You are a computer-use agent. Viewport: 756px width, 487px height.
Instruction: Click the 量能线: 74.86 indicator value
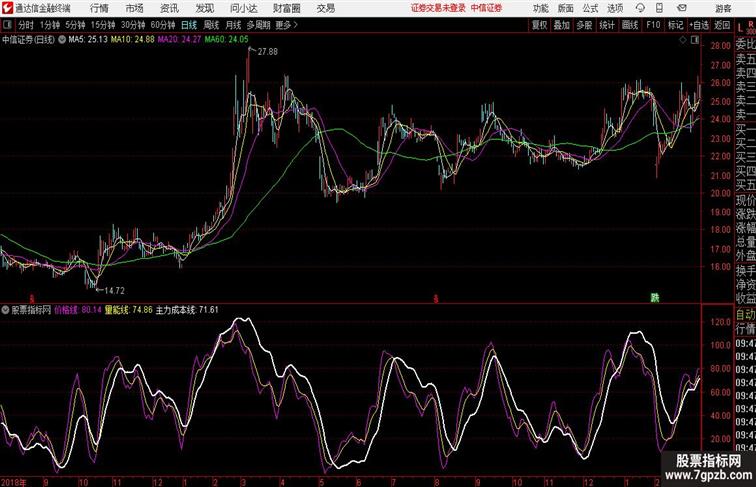point(129,310)
